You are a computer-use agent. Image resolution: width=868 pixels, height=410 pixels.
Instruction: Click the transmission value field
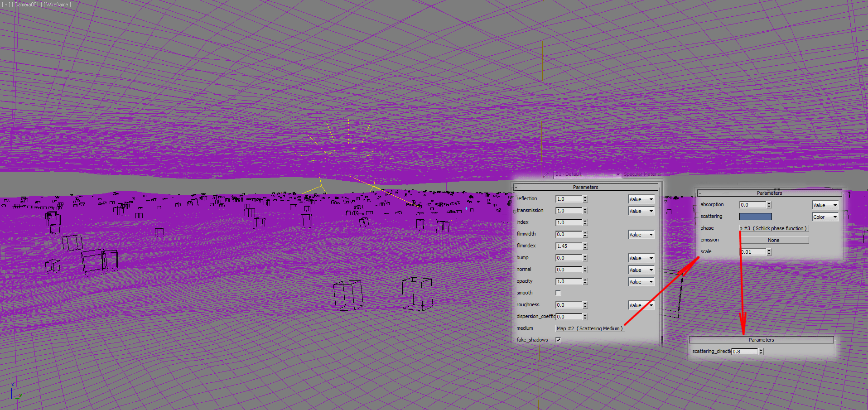pos(569,211)
